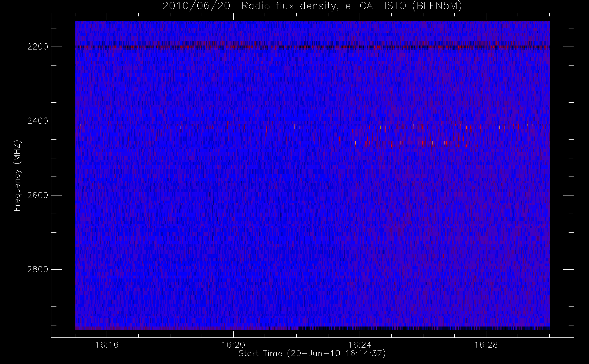Click the 'Start Time (20-Jun-10 16:14:37)' label

[x=312, y=353]
